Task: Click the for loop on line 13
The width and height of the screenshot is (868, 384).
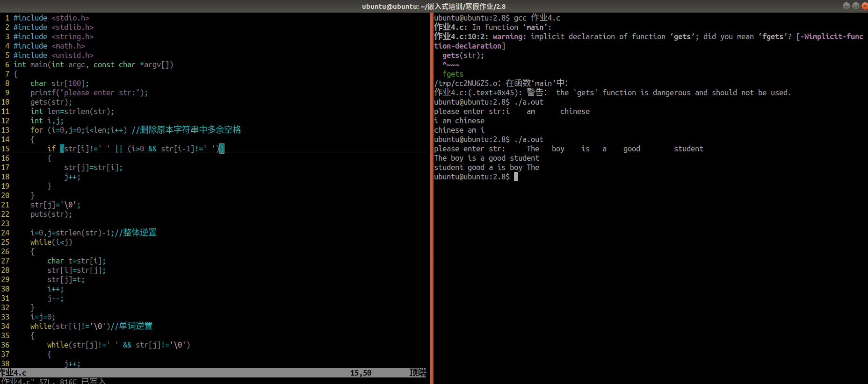Action: (136, 130)
